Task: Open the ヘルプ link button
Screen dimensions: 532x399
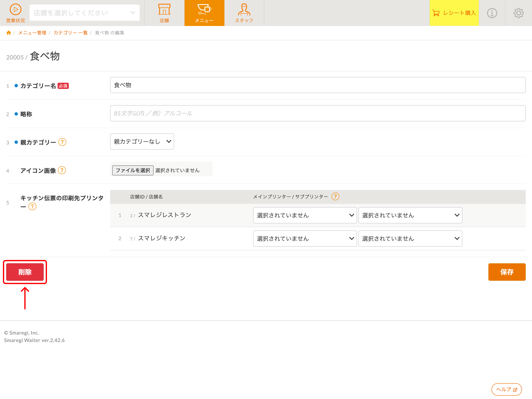Action: pos(506,389)
